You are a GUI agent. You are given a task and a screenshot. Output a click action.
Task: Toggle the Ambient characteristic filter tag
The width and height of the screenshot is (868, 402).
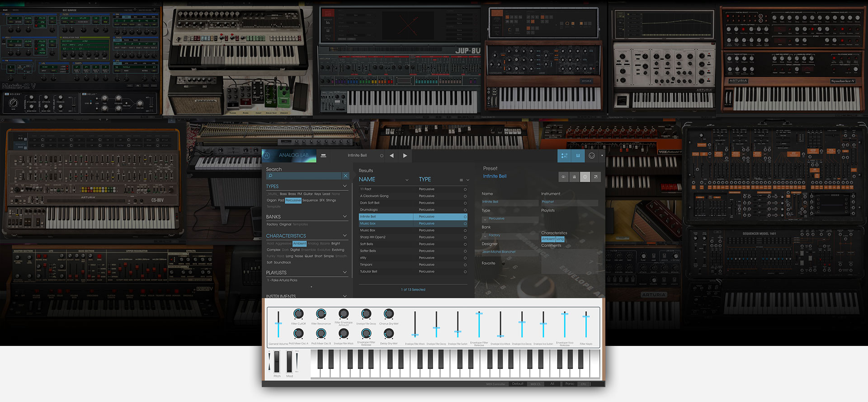point(299,244)
